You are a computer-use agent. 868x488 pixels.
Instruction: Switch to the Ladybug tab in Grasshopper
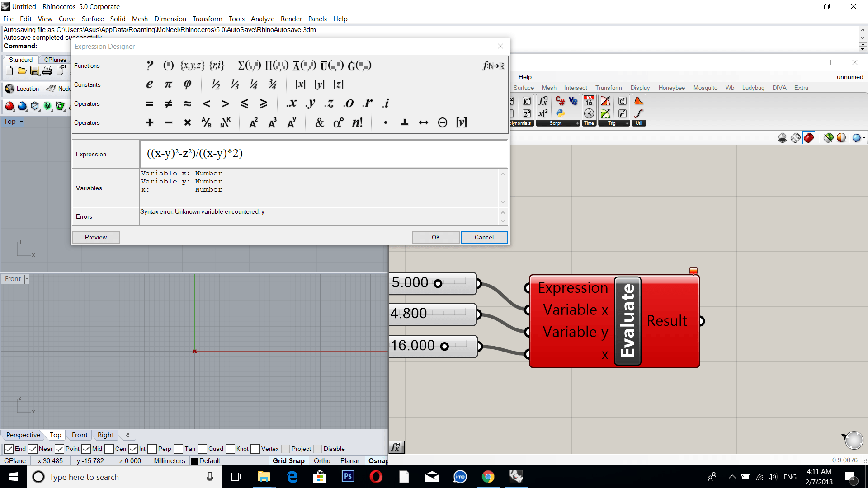point(753,88)
